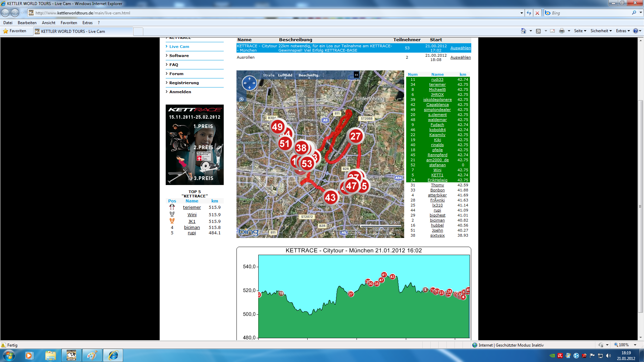Open the Print options dropdown arrow
Image resolution: width=644 pixels, height=362 pixels.
click(569, 31)
